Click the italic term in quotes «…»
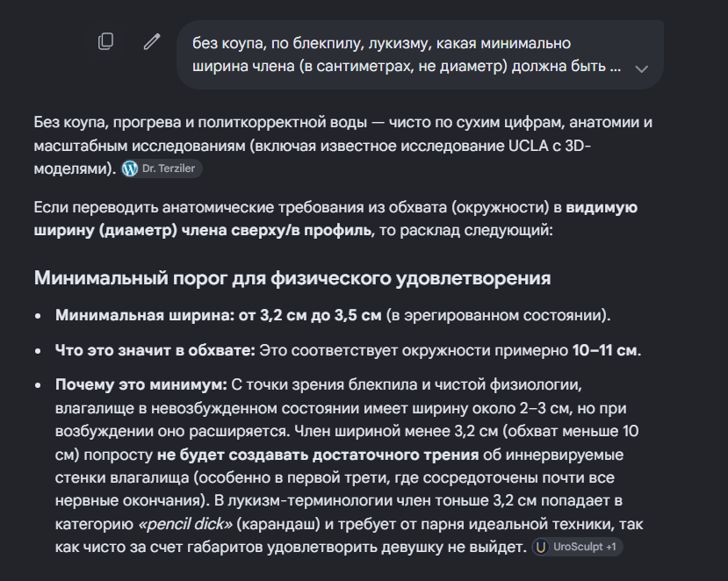The image size is (728, 581). [x=184, y=524]
